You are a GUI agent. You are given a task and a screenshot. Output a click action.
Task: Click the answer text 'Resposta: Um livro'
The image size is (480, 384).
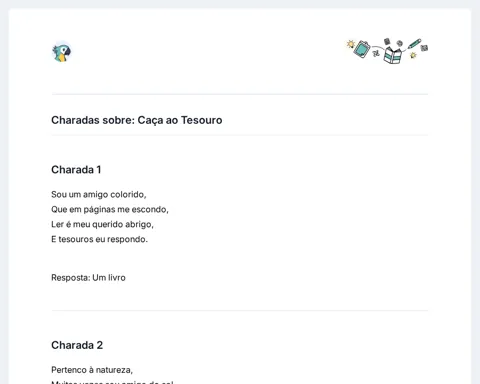pyautogui.click(x=88, y=278)
